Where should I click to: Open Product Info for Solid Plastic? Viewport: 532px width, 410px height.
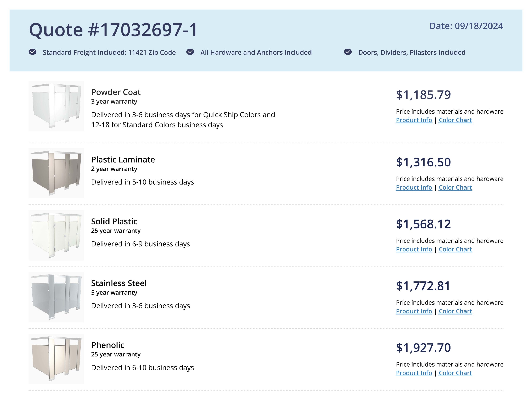pyautogui.click(x=414, y=249)
